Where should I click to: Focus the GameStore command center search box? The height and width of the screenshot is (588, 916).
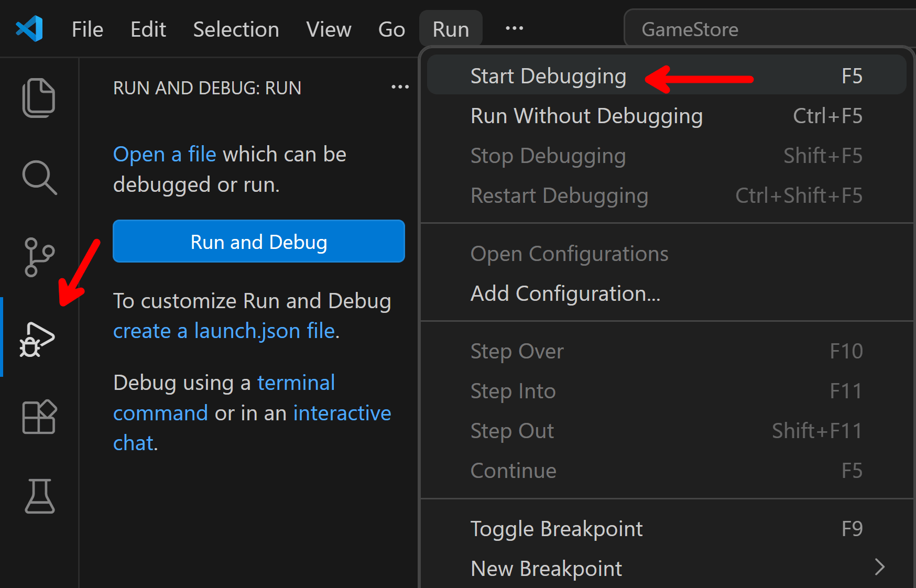tap(770, 29)
